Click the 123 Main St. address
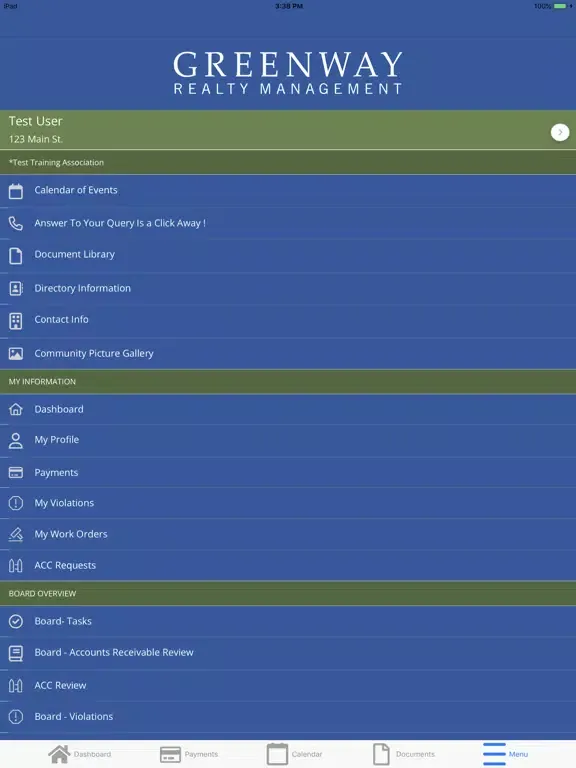Image resolution: width=576 pixels, height=768 pixels. 36,139
